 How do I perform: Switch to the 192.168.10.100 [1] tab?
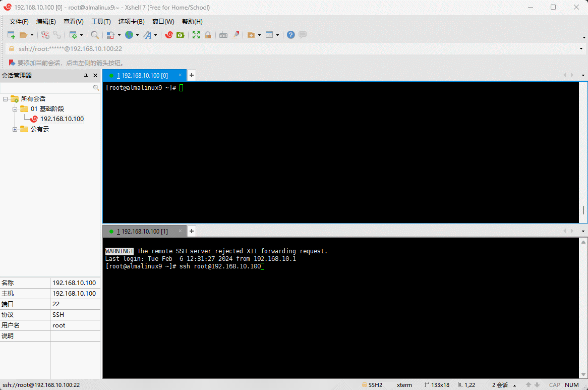142,231
